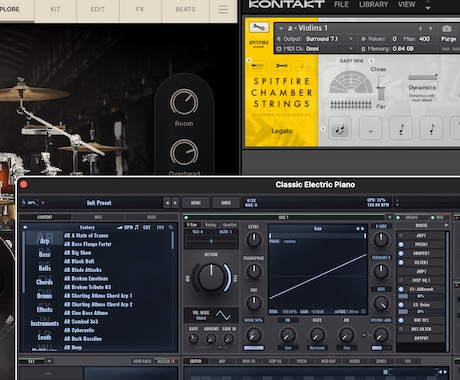This screenshot has width=460, height=380.
Task: Toggle OUT FX1 routing power button
Action: pyautogui.click(x=401, y=320)
